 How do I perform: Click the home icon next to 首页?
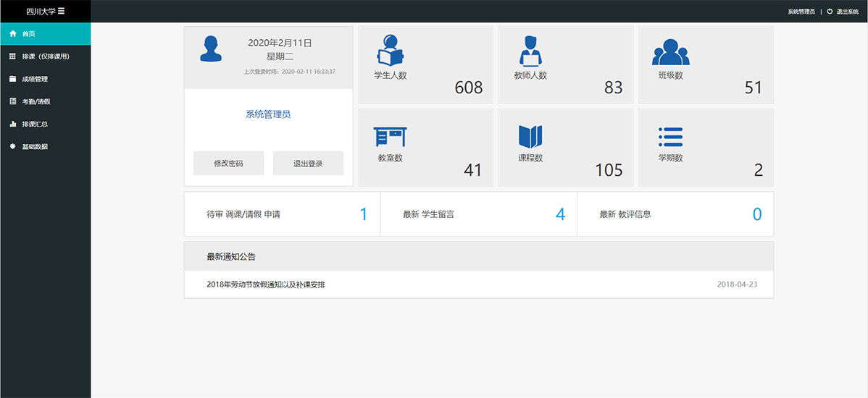(x=13, y=34)
